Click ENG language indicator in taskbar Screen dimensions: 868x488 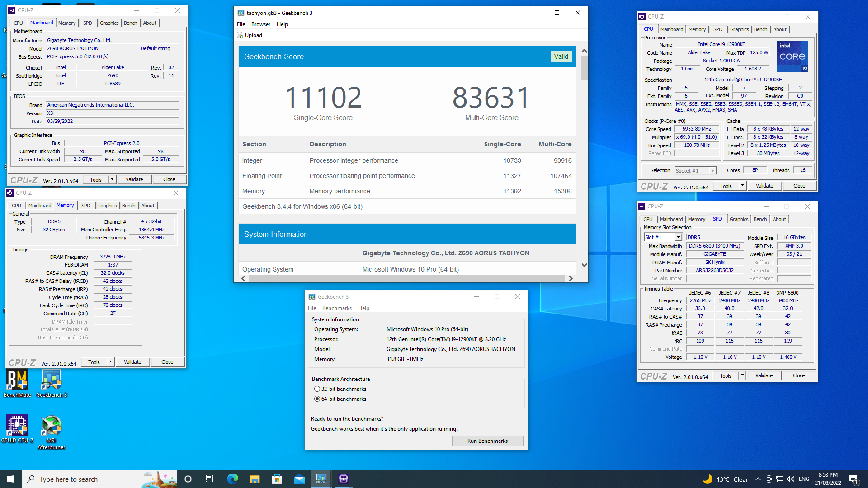coord(804,479)
